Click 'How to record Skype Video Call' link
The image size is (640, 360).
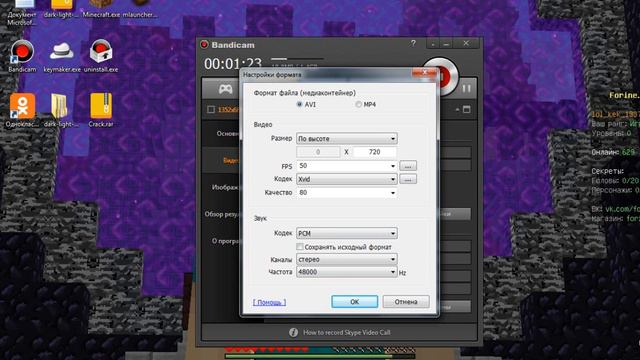(x=347, y=332)
